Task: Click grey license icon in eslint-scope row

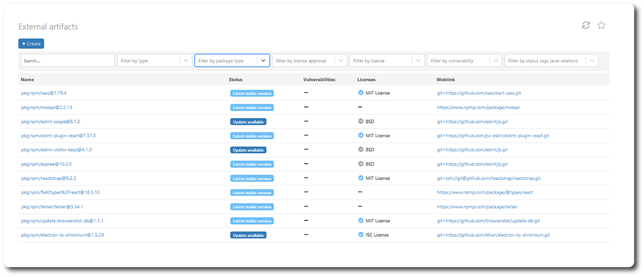Action: [x=361, y=121]
